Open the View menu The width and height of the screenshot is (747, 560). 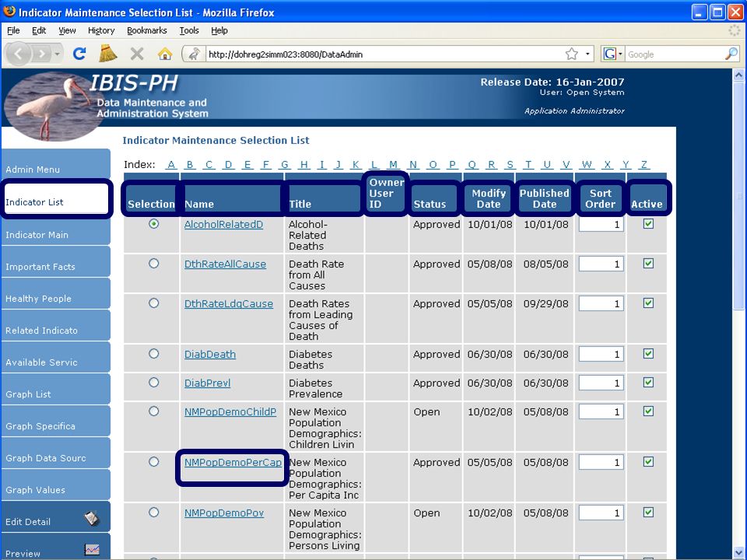click(x=67, y=30)
